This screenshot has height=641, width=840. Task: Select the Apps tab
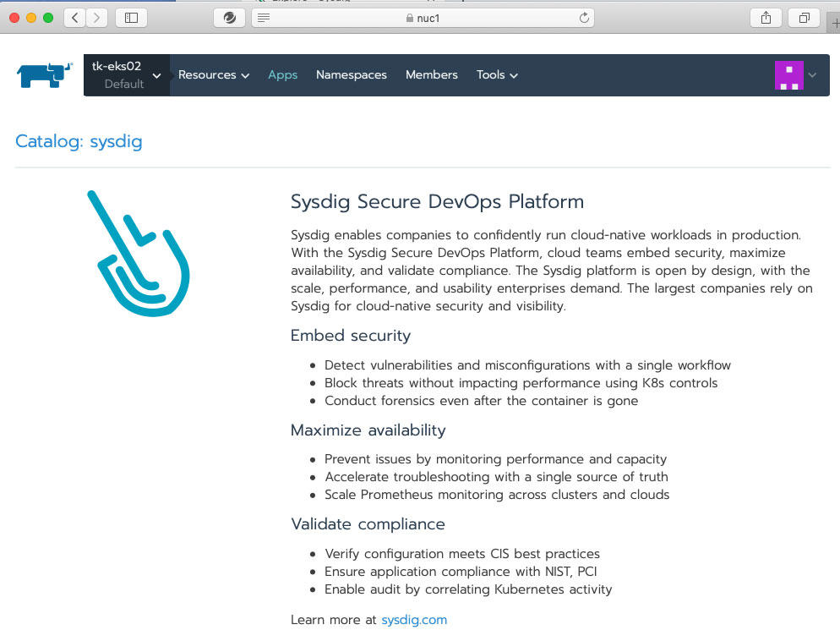point(283,75)
